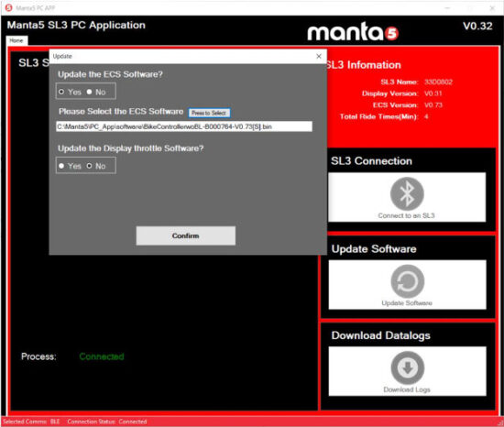The image size is (504, 427).
Task: Open the Home tab
Action: coord(16,40)
